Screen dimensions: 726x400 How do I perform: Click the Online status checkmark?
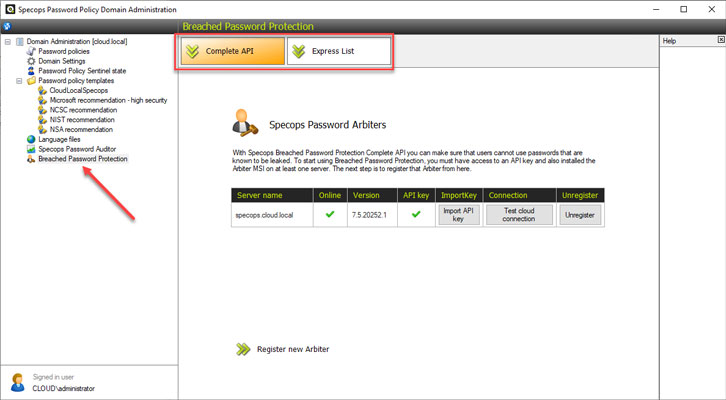tap(330, 212)
